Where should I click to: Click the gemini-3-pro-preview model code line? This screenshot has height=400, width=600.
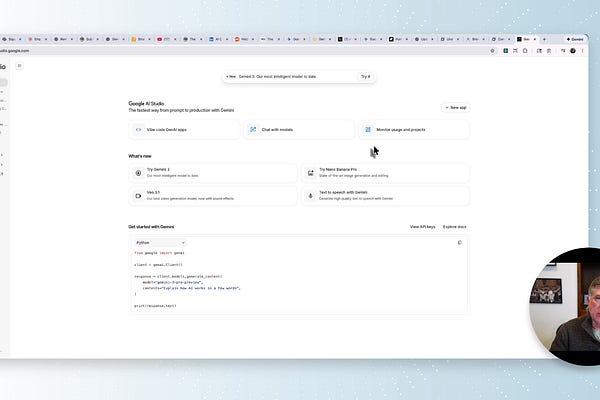click(173, 282)
